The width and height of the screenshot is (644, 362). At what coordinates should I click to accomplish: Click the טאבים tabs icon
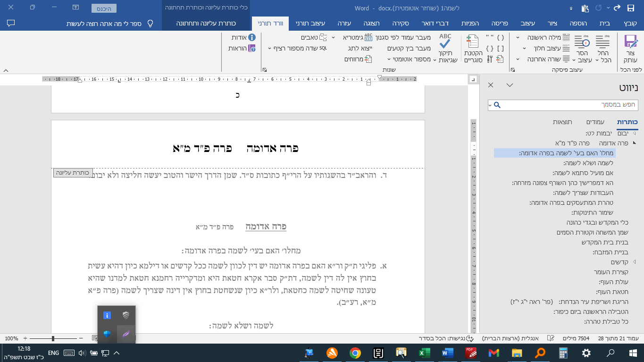[x=323, y=37]
